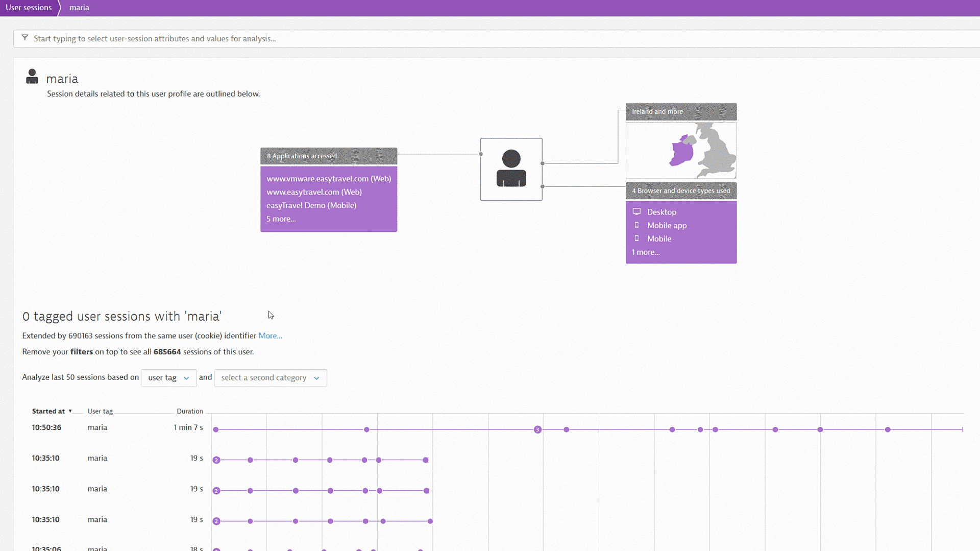Screen dimensions: 980x551
Task: Click marker numbered 2 on second 10:35:10 row
Action: [x=216, y=491]
